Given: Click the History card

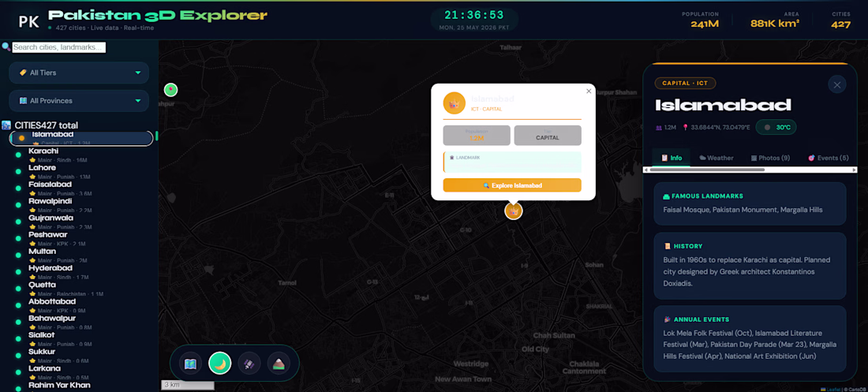Looking at the screenshot, I should click(x=750, y=266).
